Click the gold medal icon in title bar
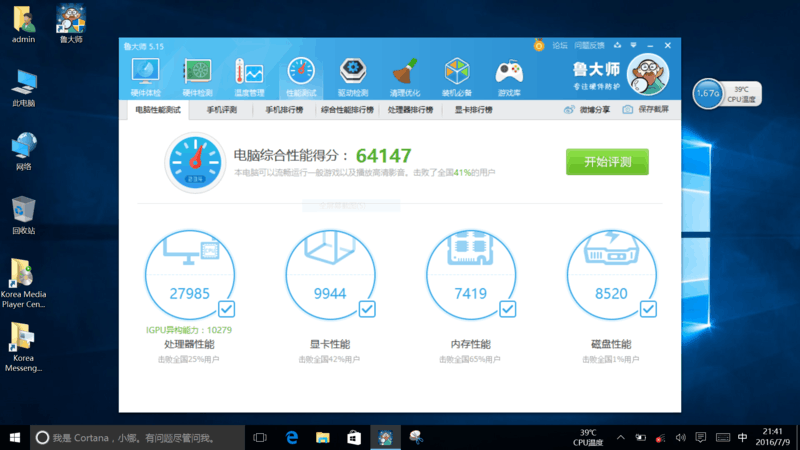The height and width of the screenshot is (450, 800). (539, 45)
